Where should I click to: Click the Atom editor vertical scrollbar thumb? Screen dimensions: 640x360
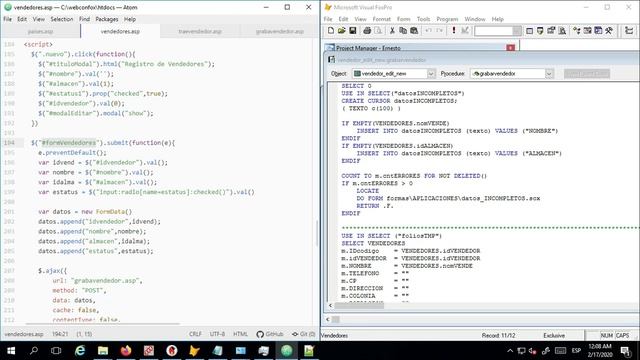tap(316, 233)
